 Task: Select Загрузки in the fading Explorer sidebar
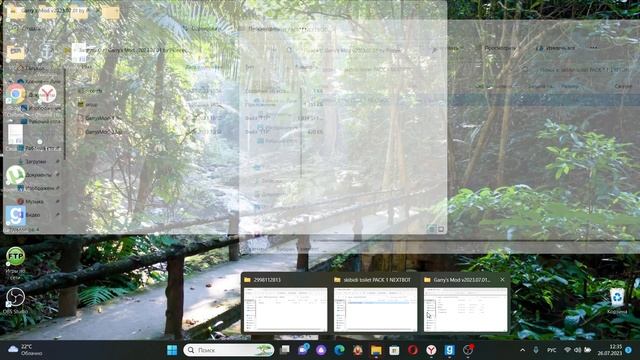coord(36,162)
